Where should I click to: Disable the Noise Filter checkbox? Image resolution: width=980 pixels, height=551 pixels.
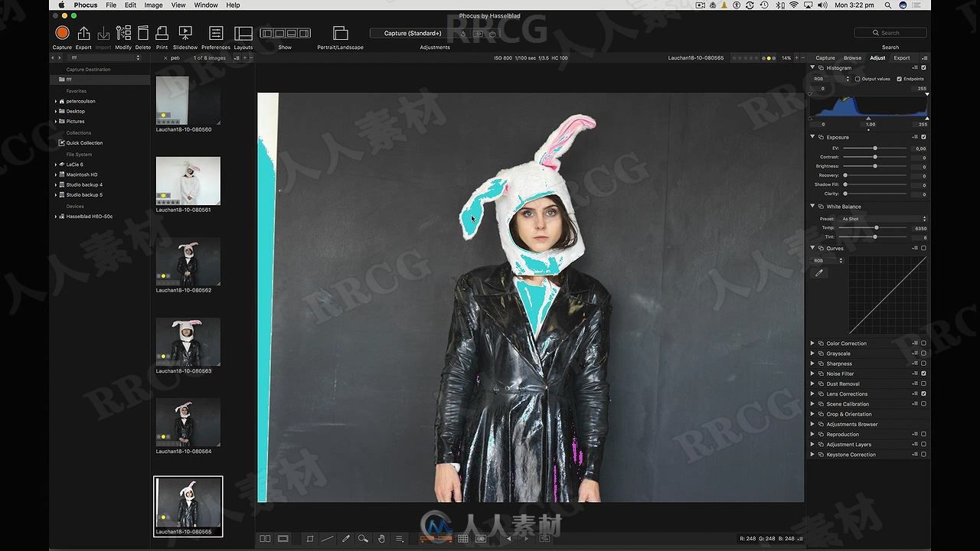[923, 373]
